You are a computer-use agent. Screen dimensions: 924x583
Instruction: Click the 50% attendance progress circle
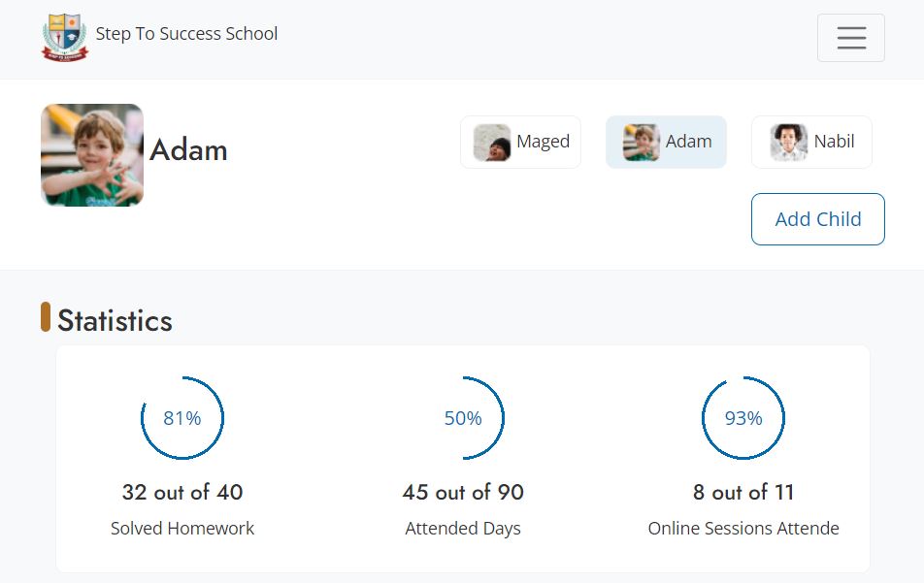tap(463, 418)
